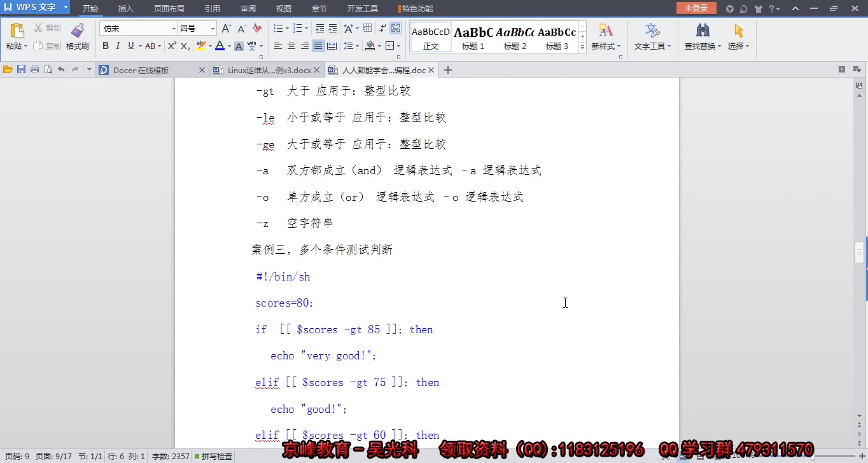868x463 pixels.
Task: Switch to the Review (审阅) tab
Action: [x=248, y=8]
